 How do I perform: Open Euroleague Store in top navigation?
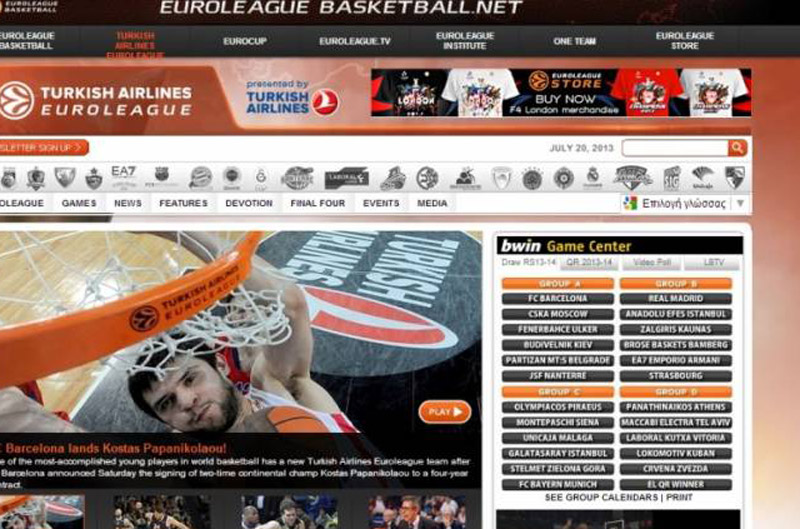685,41
